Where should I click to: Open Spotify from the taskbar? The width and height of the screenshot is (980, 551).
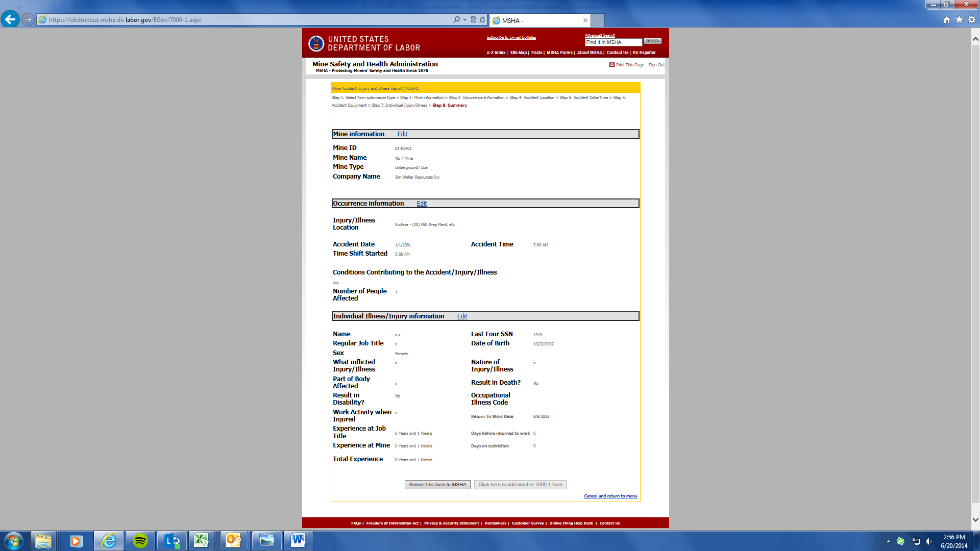coord(140,541)
